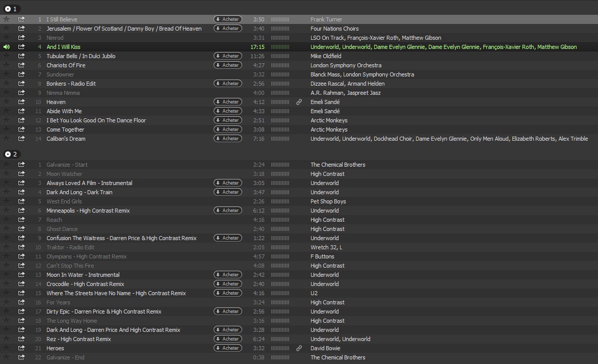Open the Frank Turner artist link
Image resolution: width=598 pixels, height=364 pixels.
326,19
